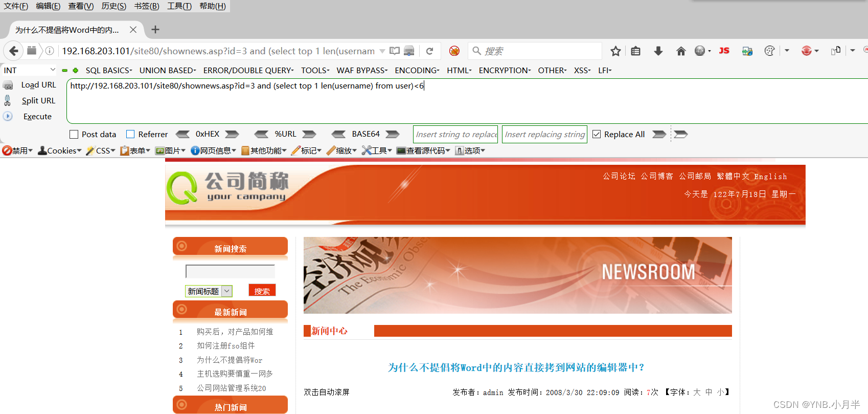Open the 查看(V) menu

coord(81,6)
